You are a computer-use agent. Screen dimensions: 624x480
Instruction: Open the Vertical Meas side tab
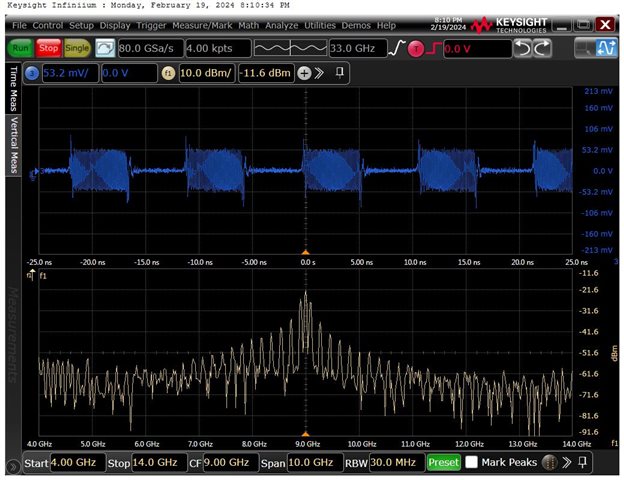tap(13, 145)
